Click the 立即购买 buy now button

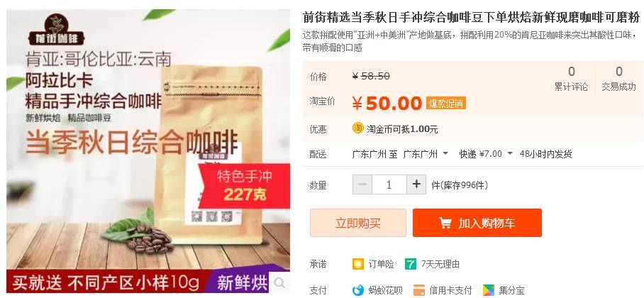(358, 223)
